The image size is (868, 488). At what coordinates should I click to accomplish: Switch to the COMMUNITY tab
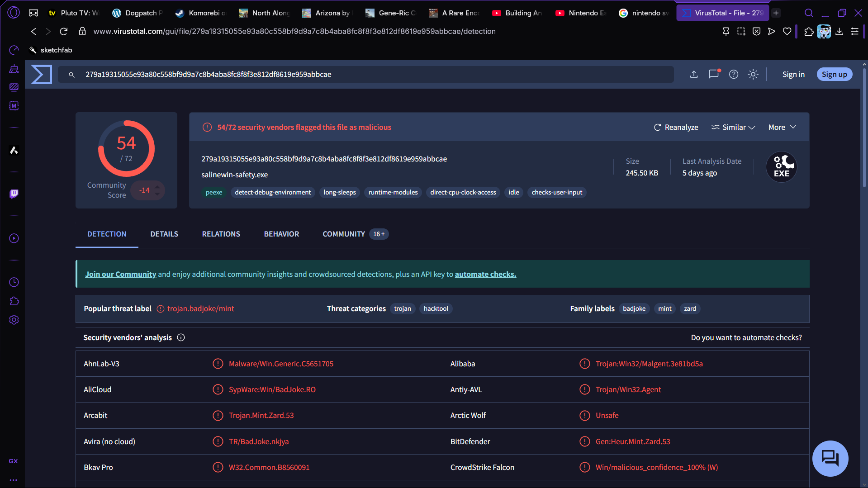point(356,234)
